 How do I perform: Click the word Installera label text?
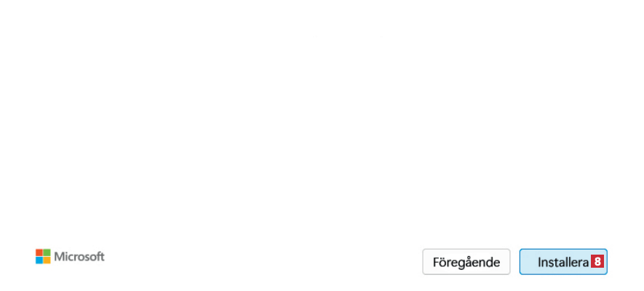coord(563,263)
